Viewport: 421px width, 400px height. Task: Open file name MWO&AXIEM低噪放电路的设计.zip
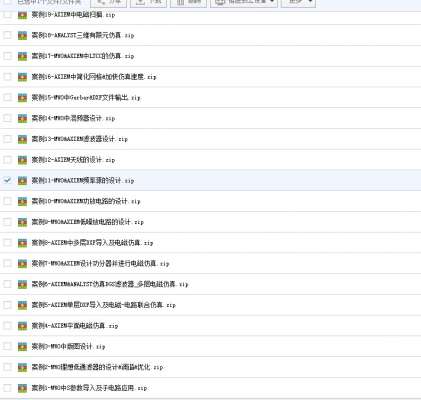coord(88,222)
